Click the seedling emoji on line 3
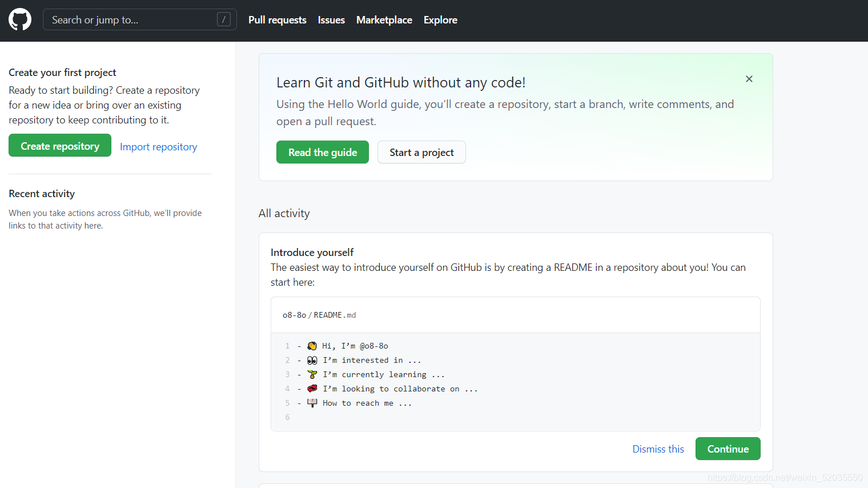This screenshot has width=868, height=488. [312, 374]
